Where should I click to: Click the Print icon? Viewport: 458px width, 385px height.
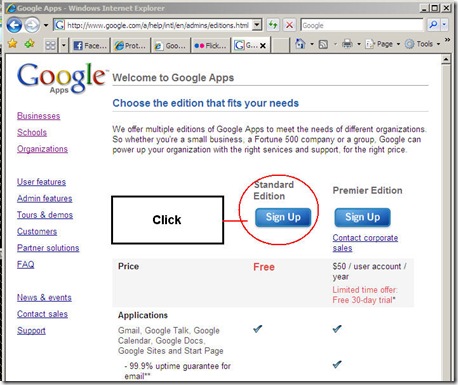pos(347,44)
